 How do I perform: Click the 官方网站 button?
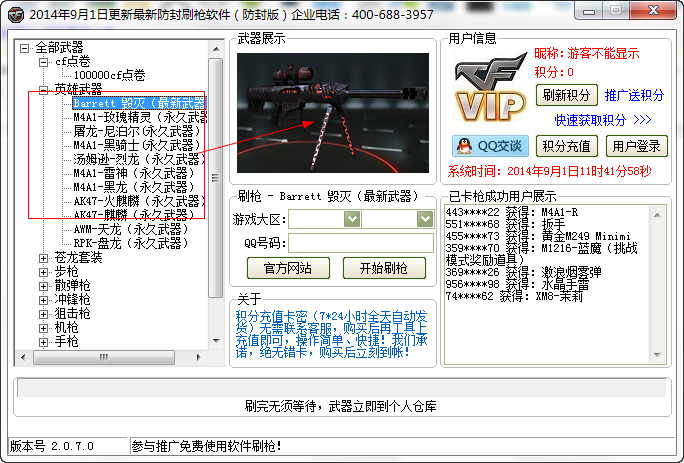point(288,268)
